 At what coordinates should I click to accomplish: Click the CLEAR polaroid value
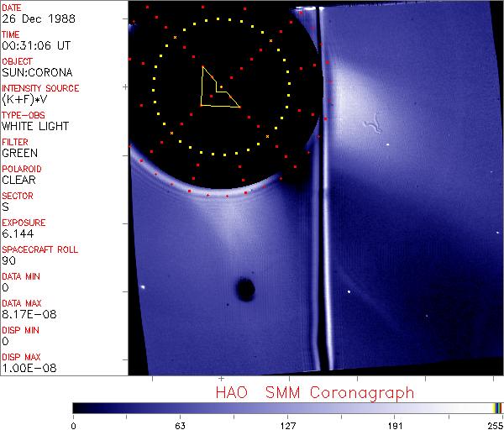(x=20, y=181)
